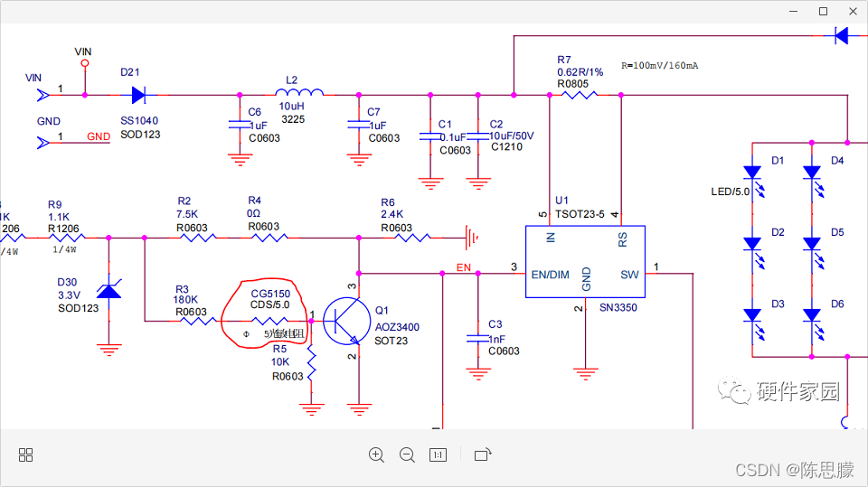Maximize the image viewer window
Screen dimensions: 868x487
823,11
